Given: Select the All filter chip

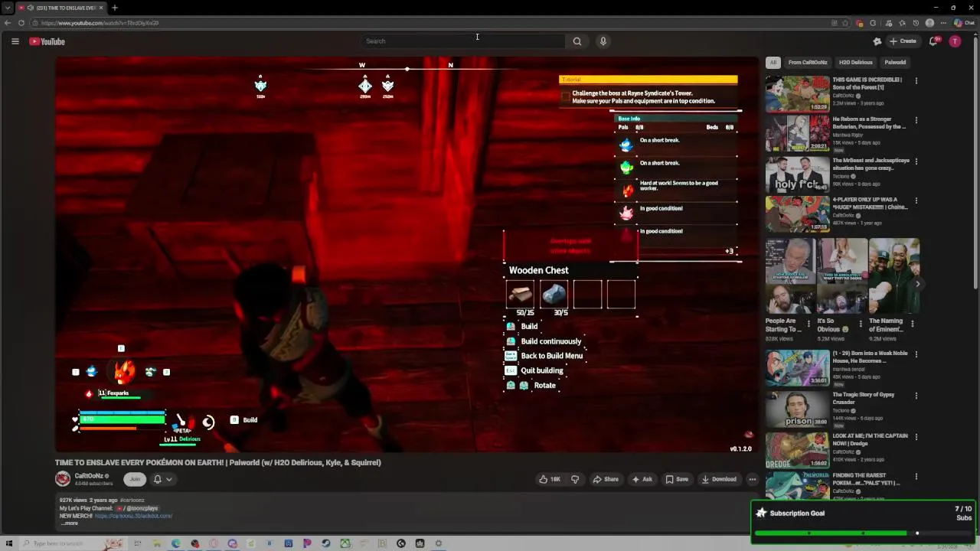Looking at the screenshot, I should [x=773, y=62].
